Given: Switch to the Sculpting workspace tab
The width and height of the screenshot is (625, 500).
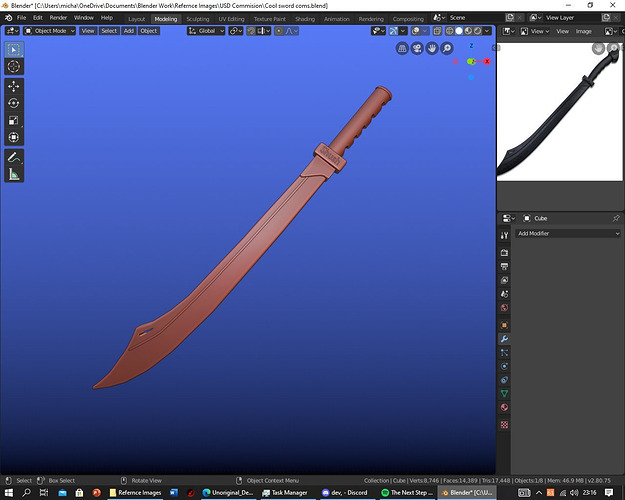Looking at the screenshot, I should 198,19.
